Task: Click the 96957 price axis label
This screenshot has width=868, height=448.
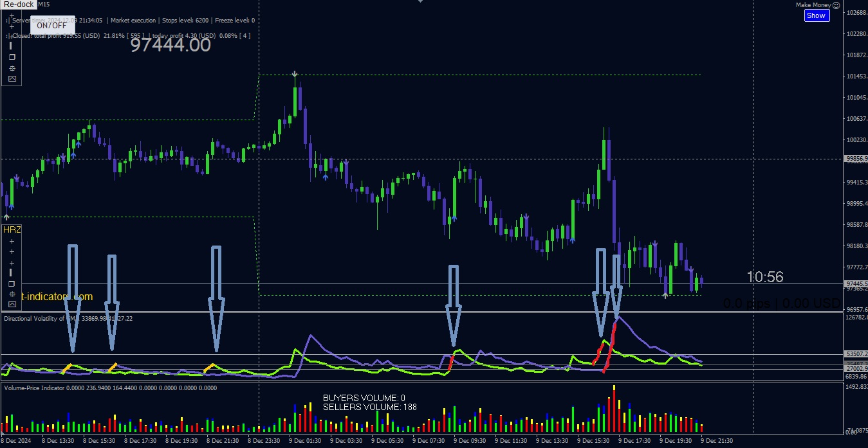Action: click(x=857, y=309)
